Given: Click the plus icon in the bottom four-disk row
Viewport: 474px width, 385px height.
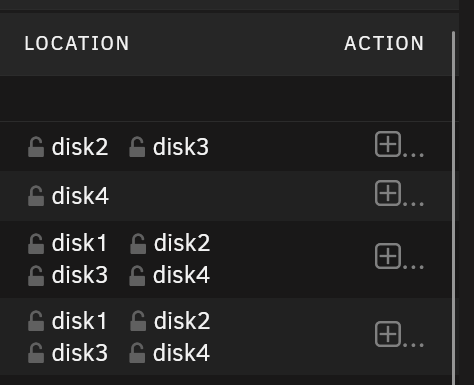Looking at the screenshot, I should (x=388, y=334).
